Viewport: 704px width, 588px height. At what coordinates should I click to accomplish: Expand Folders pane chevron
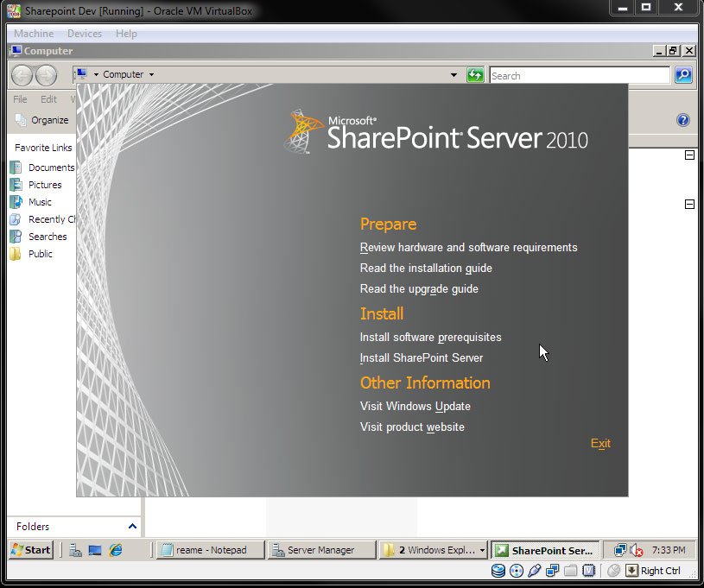click(x=132, y=526)
